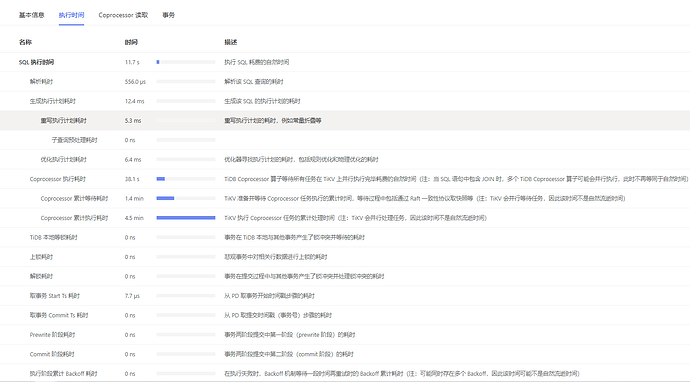Select the 优化执行计划耗时 row name

click(x=64, y=159)
